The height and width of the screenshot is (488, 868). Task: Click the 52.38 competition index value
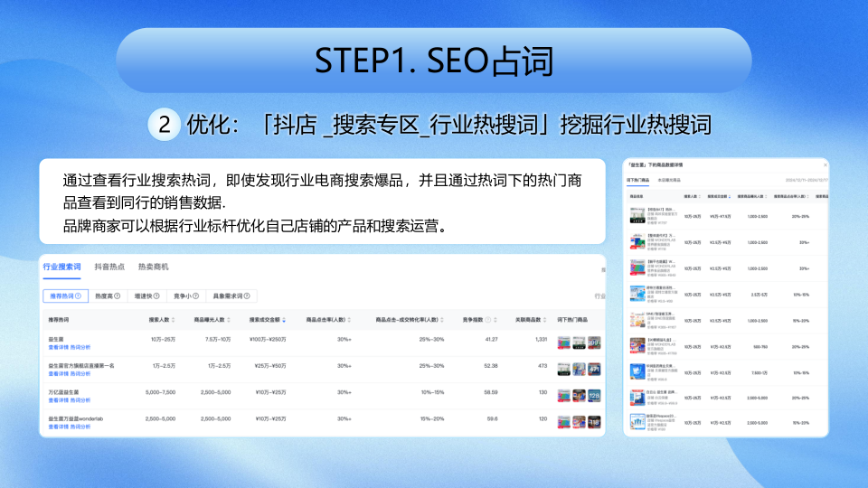click(491, 366)
